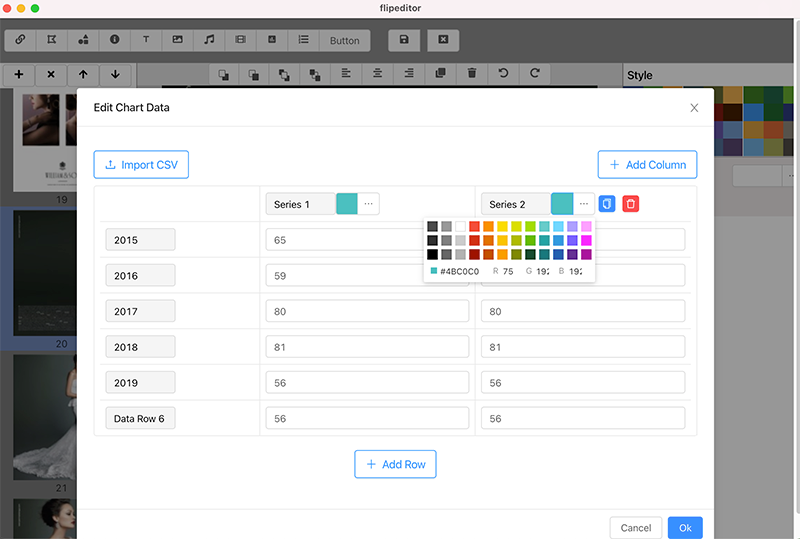Edit Series 1 value 65 for 2015
The image size is (800, 539).
pyautogui.click(x=344, y=240)
